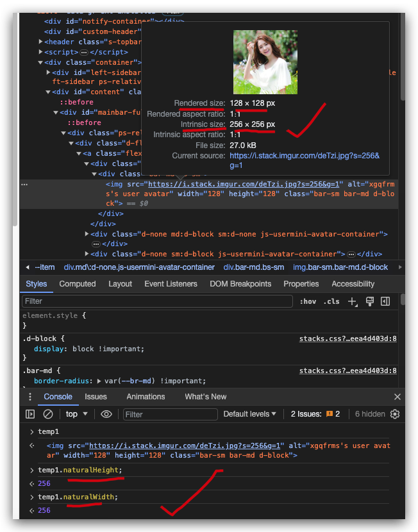Select the temp1.naturalWidth console entry
The width and height of the screenshot is (418, 532).
point(78,497)
